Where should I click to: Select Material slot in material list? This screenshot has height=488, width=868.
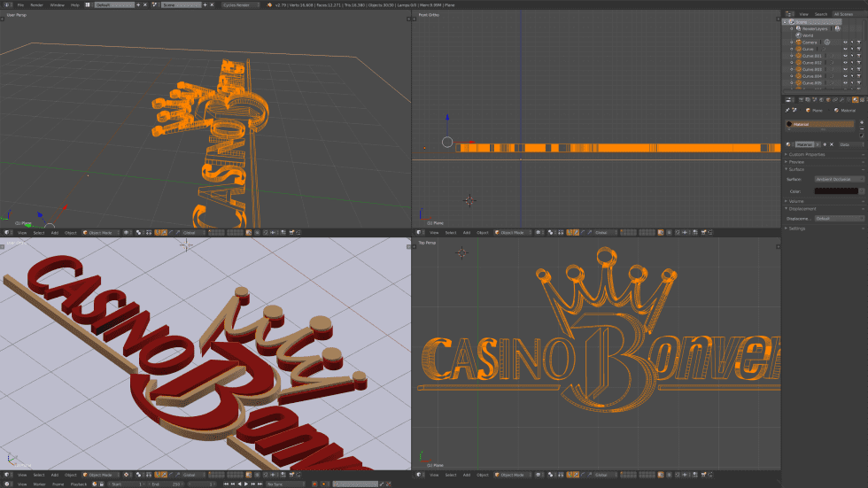tap(820, 124)
